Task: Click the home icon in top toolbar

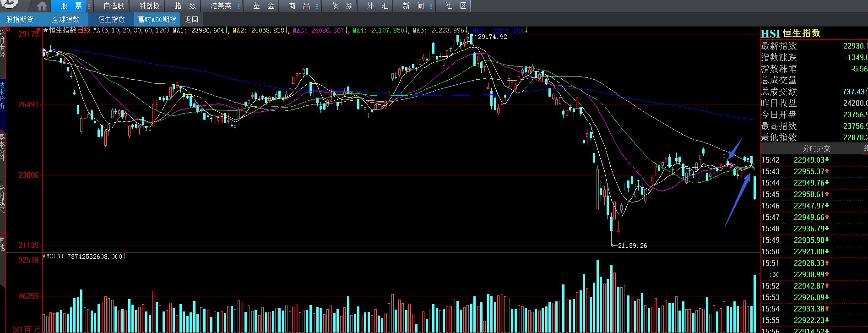Action: click(x=42, y=6)
